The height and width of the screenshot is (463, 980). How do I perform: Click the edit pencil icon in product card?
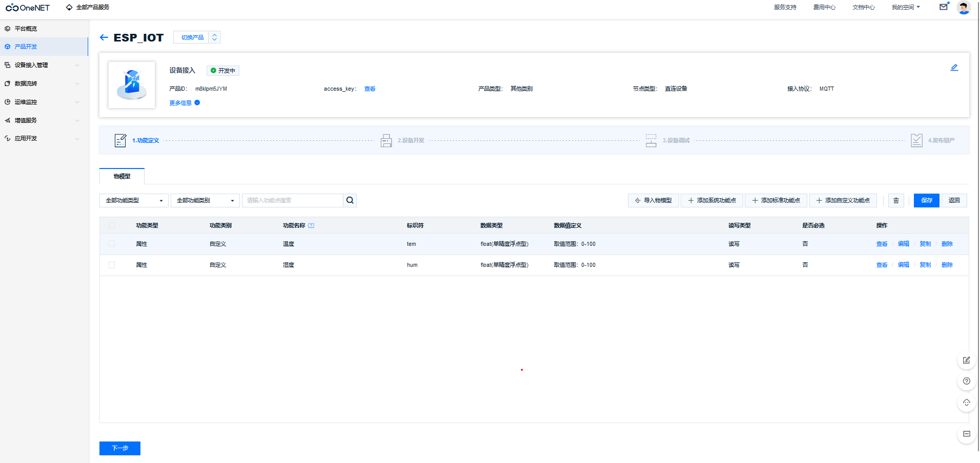coord(954,68)
